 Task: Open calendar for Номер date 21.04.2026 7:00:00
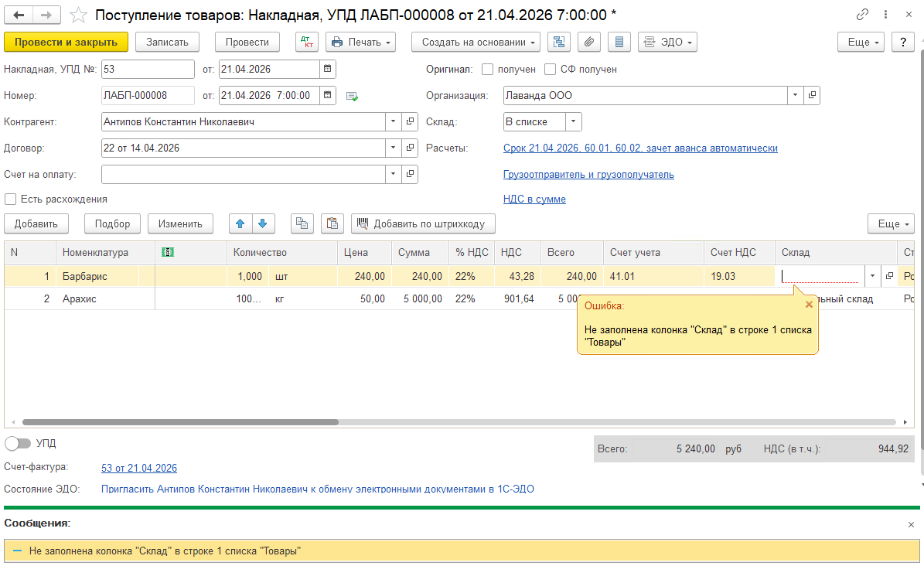coord(328,95)
